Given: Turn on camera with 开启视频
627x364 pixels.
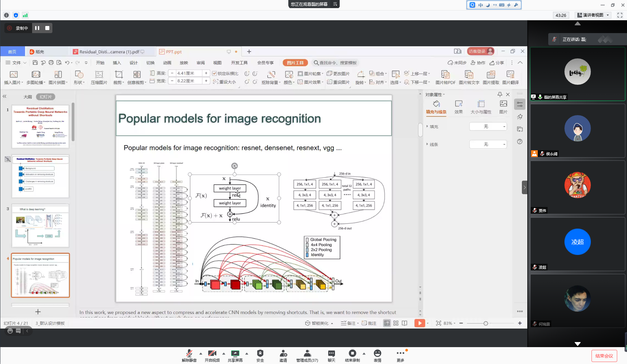Looking at the screenshot, I should (x=212, y=354).
